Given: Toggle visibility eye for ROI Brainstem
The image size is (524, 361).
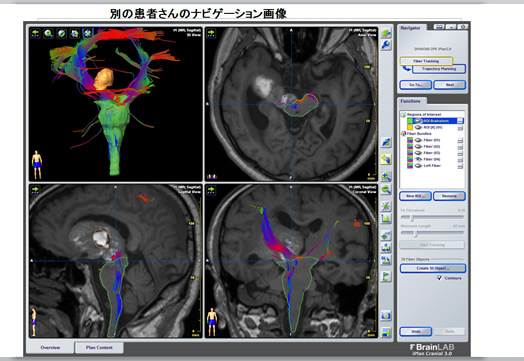Looking at the screenshot, I should [x=418, y=121].
